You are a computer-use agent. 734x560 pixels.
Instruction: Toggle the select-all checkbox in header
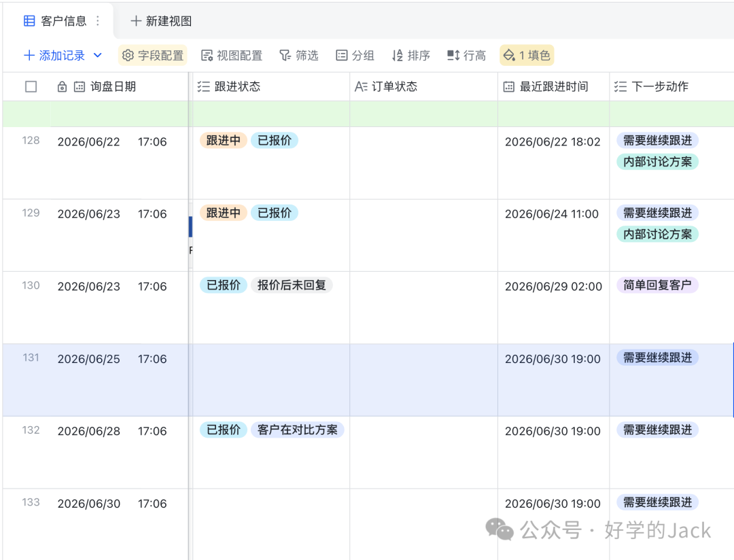coord(31,86)
